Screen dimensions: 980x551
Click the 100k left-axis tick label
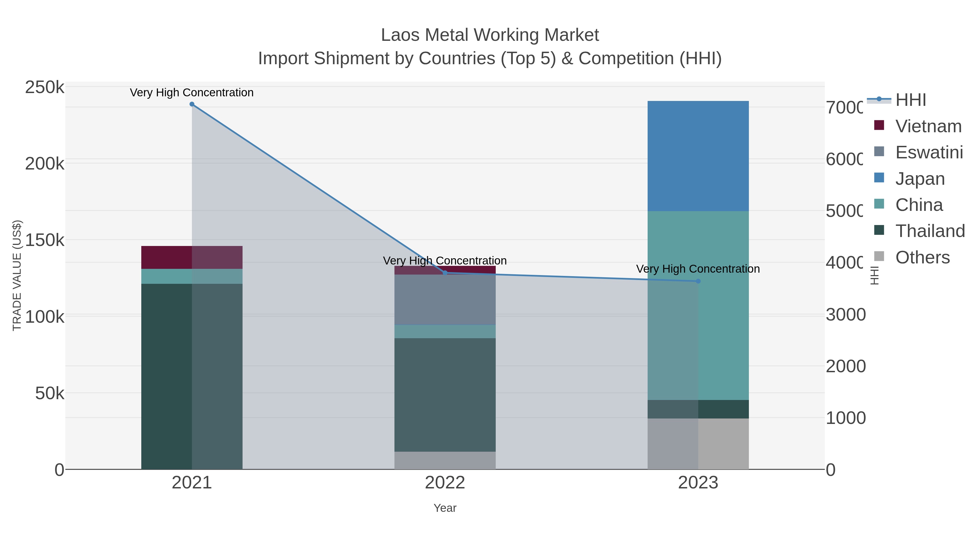(x=45, y=316)
